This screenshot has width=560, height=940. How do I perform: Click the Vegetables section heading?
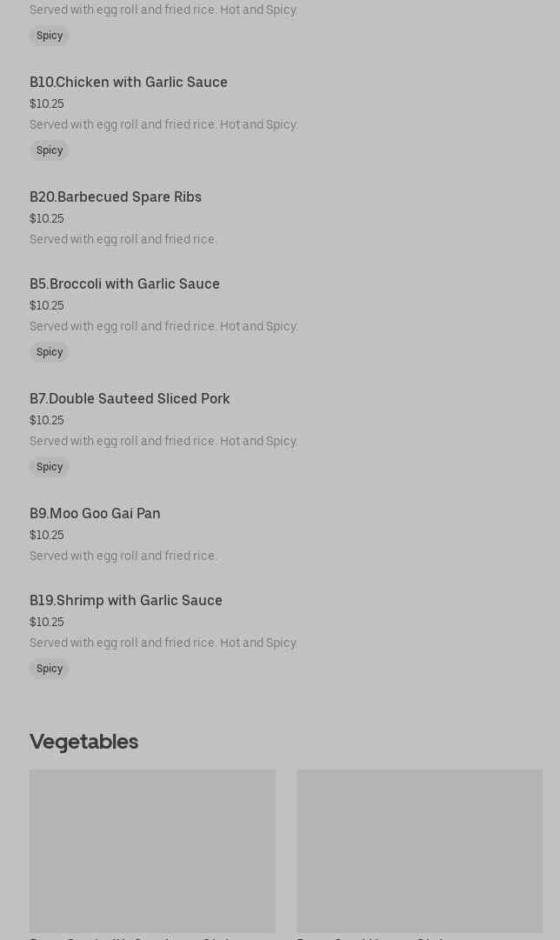84,742
